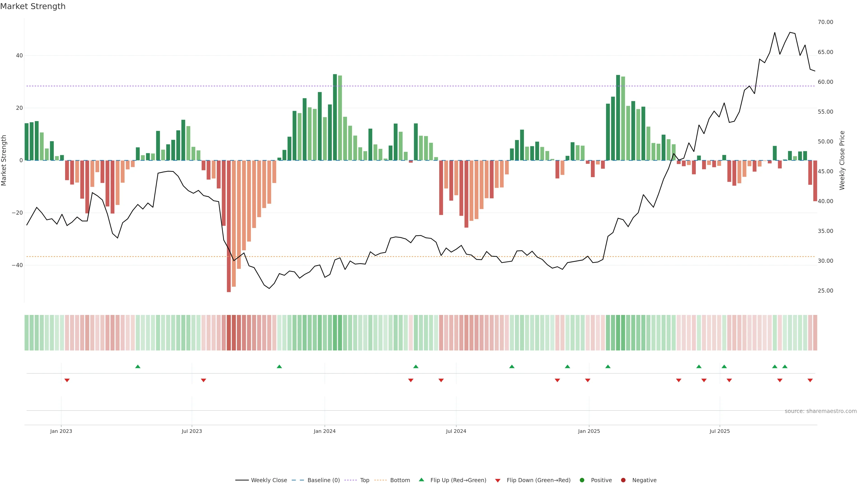Click the first red flip-down marker near Jan 2023
The image size is (868, 488).
(67, 380)
